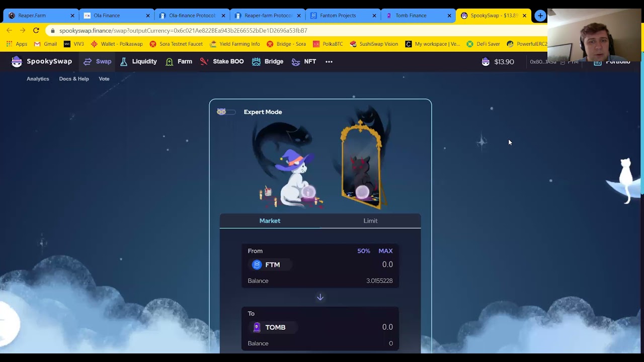The width and height of the screenshot is (644, 362).
Task: Click FTM balance value 3.0155228
Action: [x=379, y=281]
